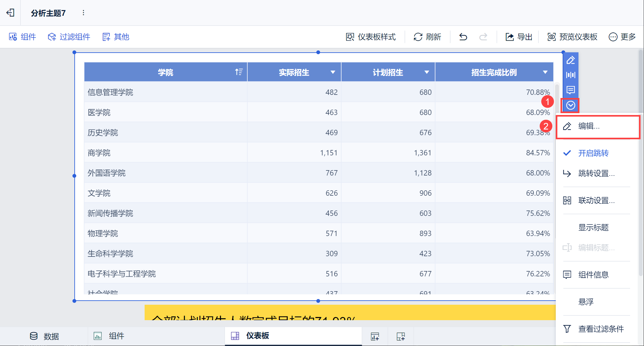Toggle 悬浮 option in menu
The width and height of the screenshot is (644, 346).
[586, 302]
